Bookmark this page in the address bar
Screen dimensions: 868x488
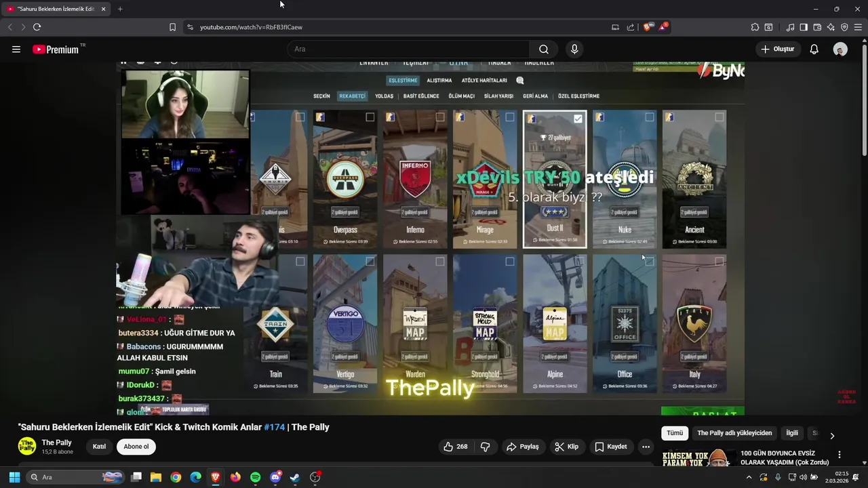tap(172, 27)
